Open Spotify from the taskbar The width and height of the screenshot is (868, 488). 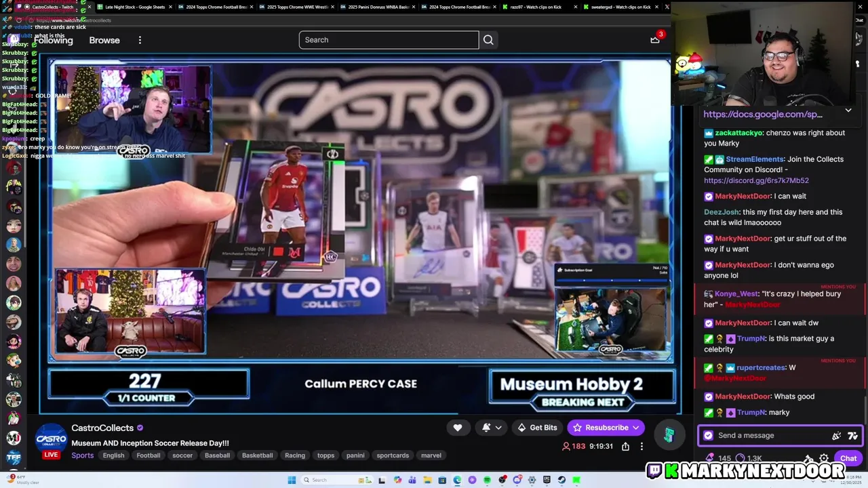pos(487,480)
